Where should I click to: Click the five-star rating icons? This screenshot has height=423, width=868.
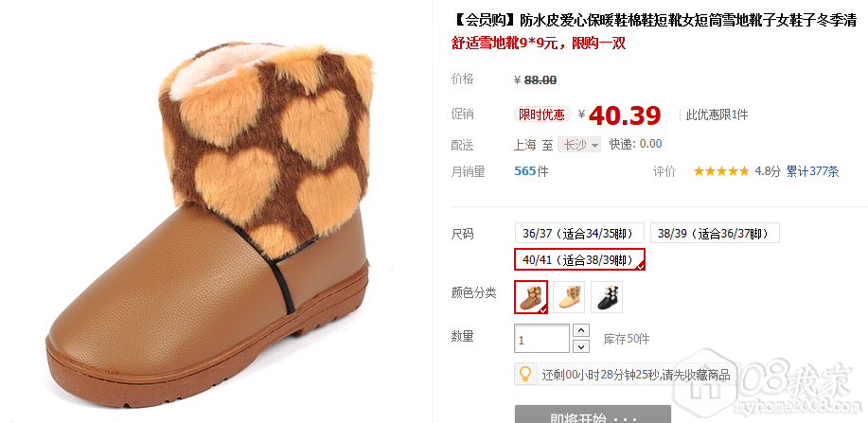coord(721,171)
